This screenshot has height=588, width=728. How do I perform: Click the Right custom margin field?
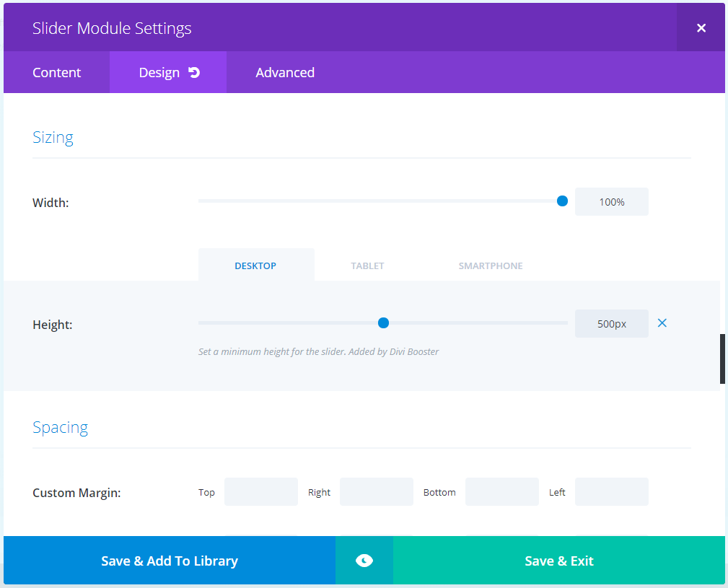377,491
